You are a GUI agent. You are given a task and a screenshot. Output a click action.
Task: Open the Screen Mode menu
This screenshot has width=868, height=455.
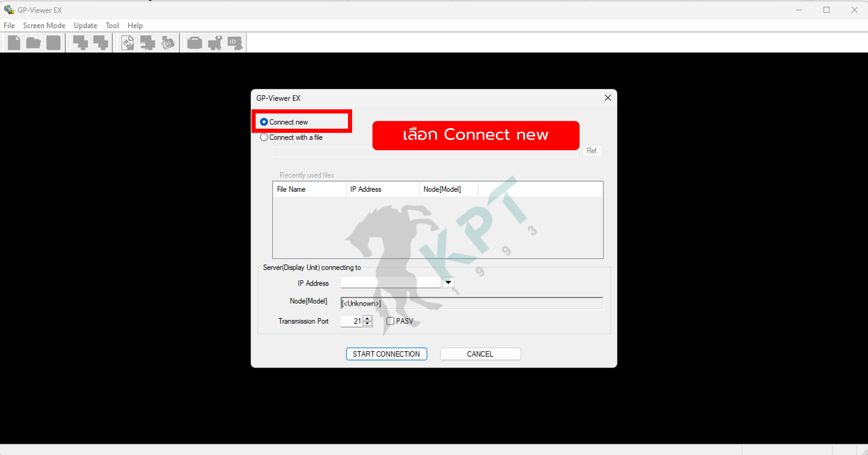(x=44, y=25)
